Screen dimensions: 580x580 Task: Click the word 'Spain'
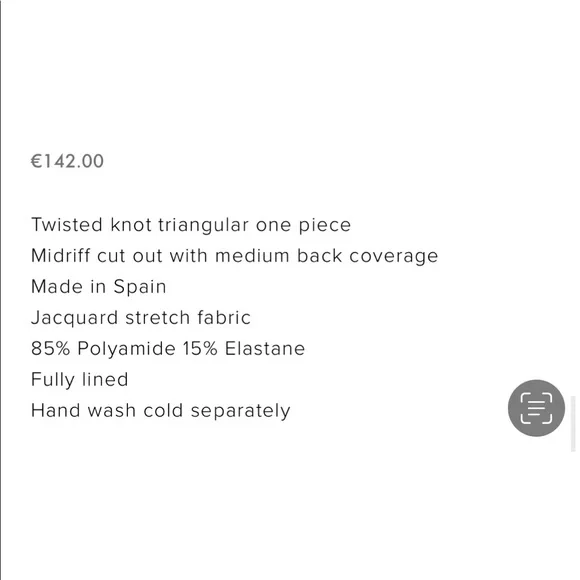[140, 287]
